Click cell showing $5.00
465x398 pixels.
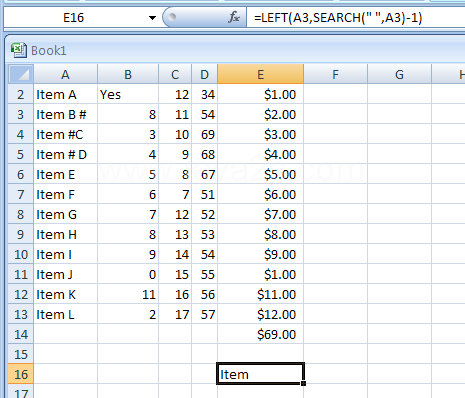pyautogui.click(x=260, y=174)
